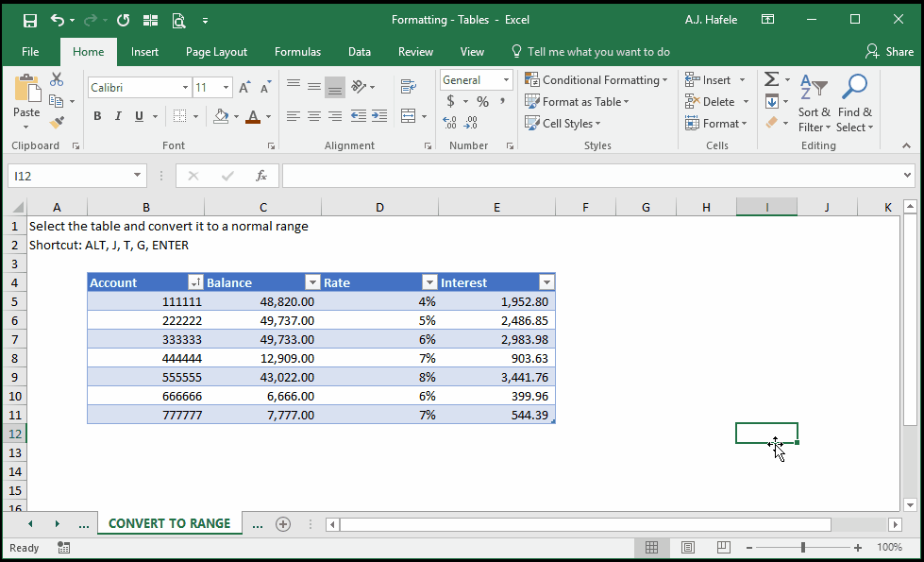
Task: Click the Paste clipboard icon
Action: [x=26, y=89]
